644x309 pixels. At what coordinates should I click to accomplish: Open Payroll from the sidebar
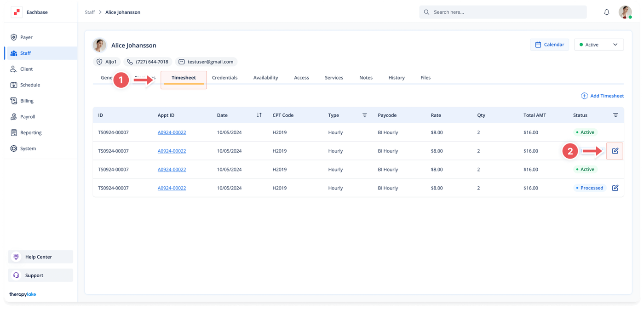coord(27,117)
